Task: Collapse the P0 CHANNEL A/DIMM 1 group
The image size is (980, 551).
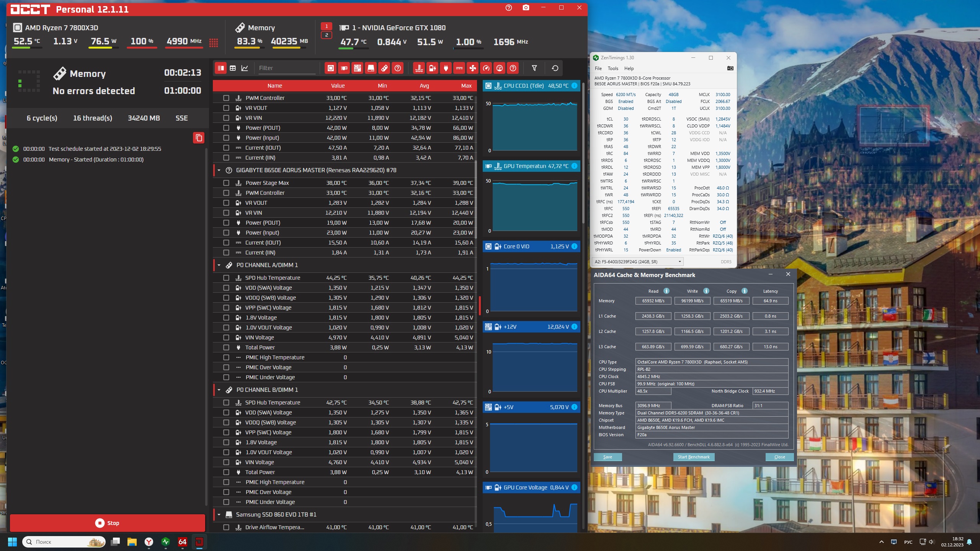Action: pyautogui.click(x=219, y=265)
